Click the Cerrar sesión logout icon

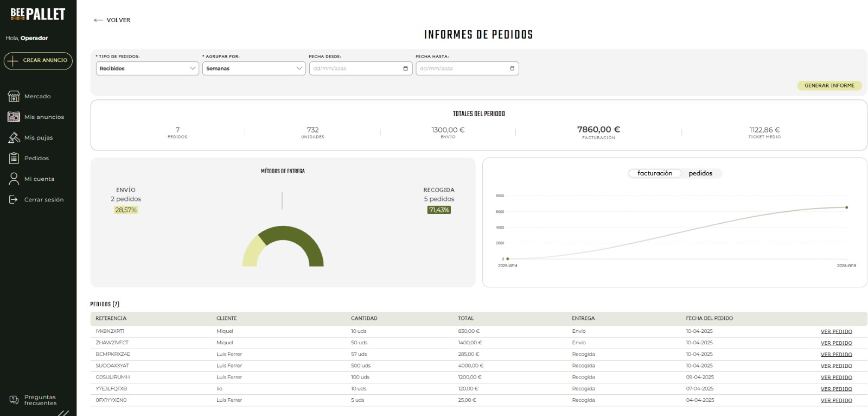coord(14,199)
